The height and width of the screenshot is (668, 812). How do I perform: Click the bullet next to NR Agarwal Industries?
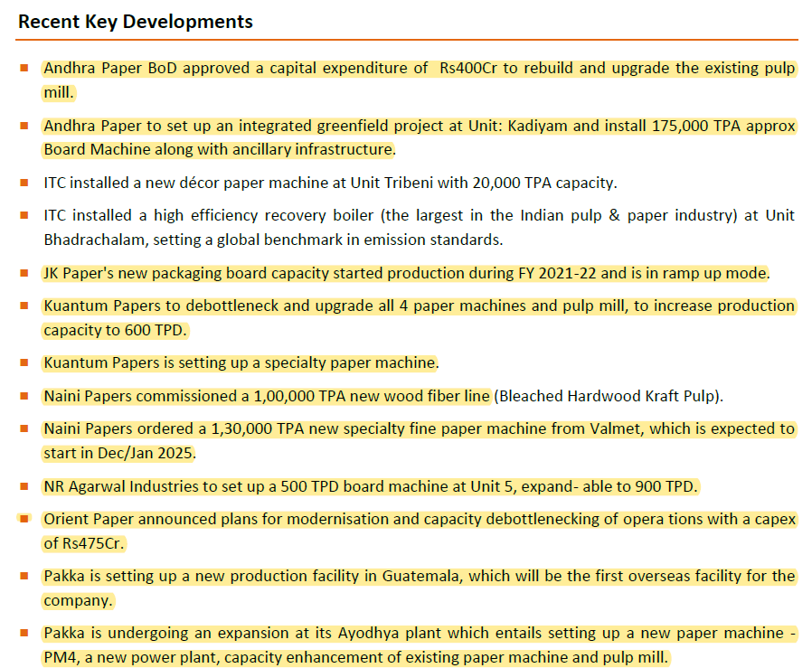[24, 486]
